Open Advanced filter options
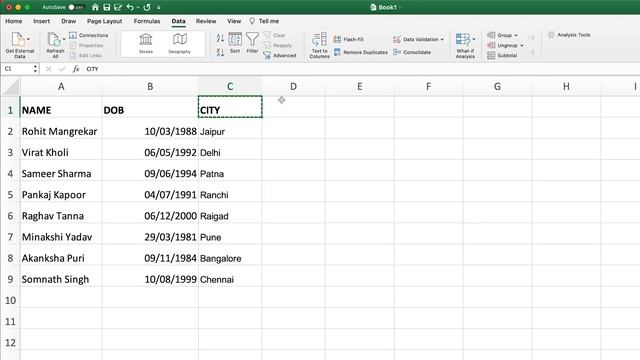Viewport: 640px width, 360px height. point(280,55)
